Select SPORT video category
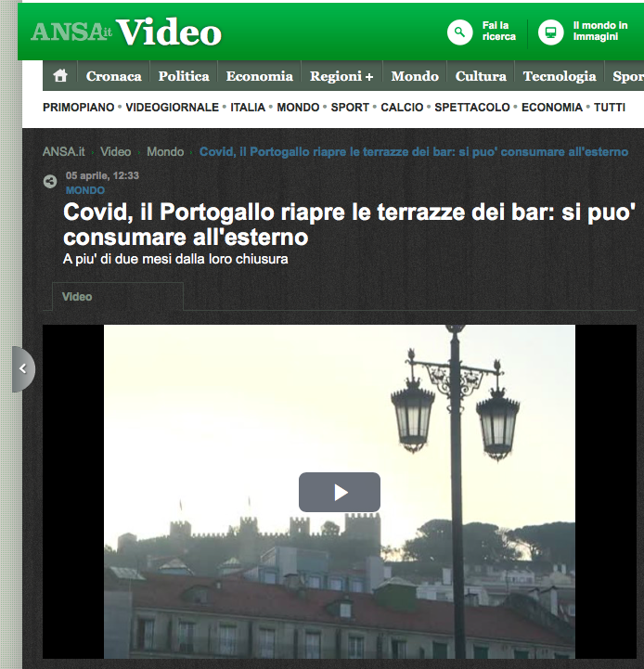This screenshot has width=644, height=669. (350, 107)
